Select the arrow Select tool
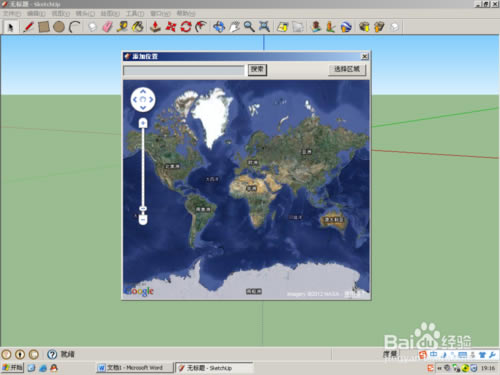This screenshot has height=375, width=500. point(10,27)
